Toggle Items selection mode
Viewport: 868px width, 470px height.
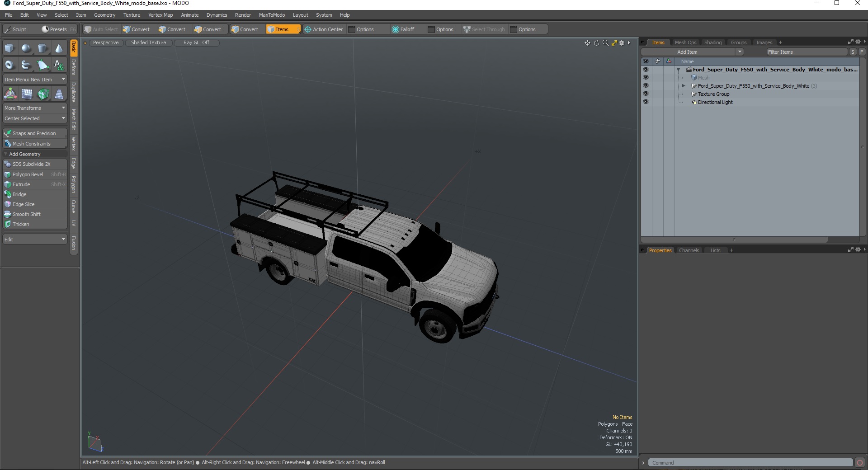pos(283,29)
